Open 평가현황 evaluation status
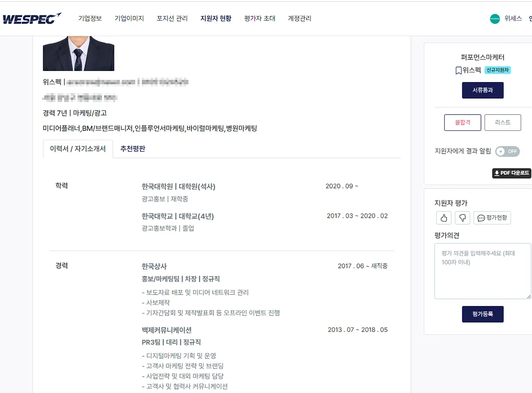 [x=492, y=218]
